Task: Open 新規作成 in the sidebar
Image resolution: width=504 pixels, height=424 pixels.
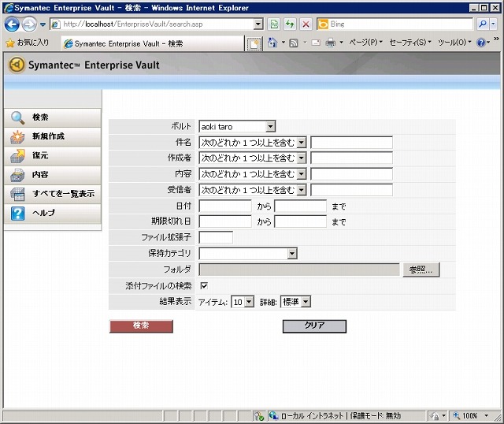Action: pyautogui.click(x=53, y=136)
